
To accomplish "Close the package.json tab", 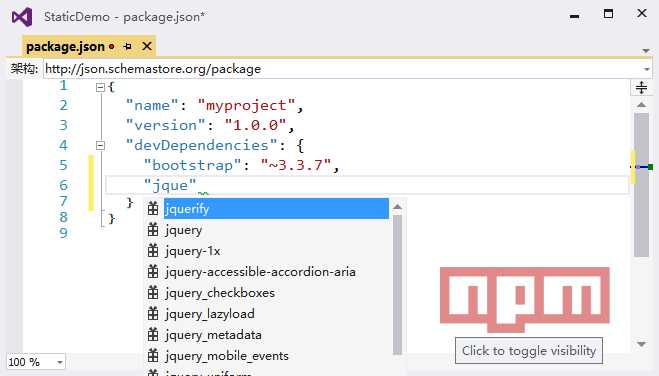I will tap(147, 46).
